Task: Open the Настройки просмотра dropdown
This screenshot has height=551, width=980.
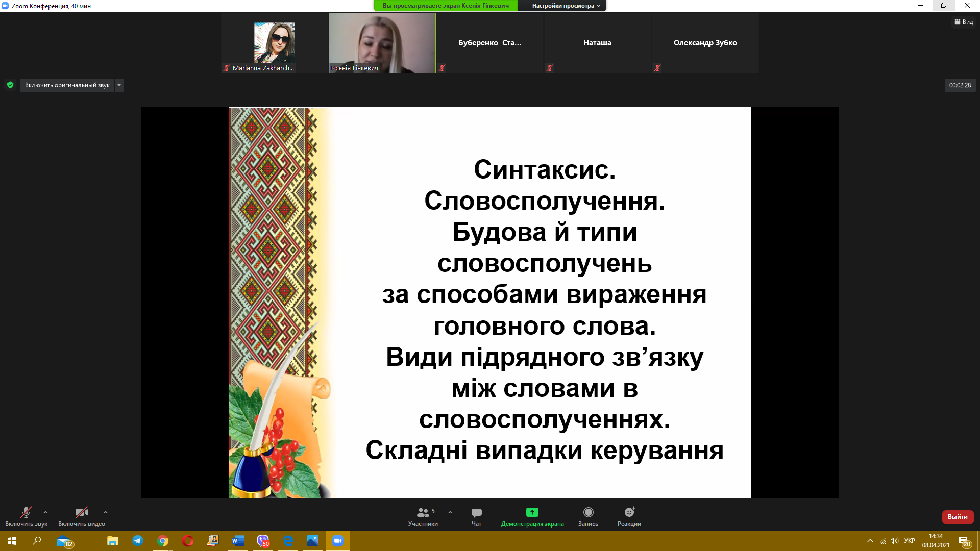Action: [x=566, y=6]
